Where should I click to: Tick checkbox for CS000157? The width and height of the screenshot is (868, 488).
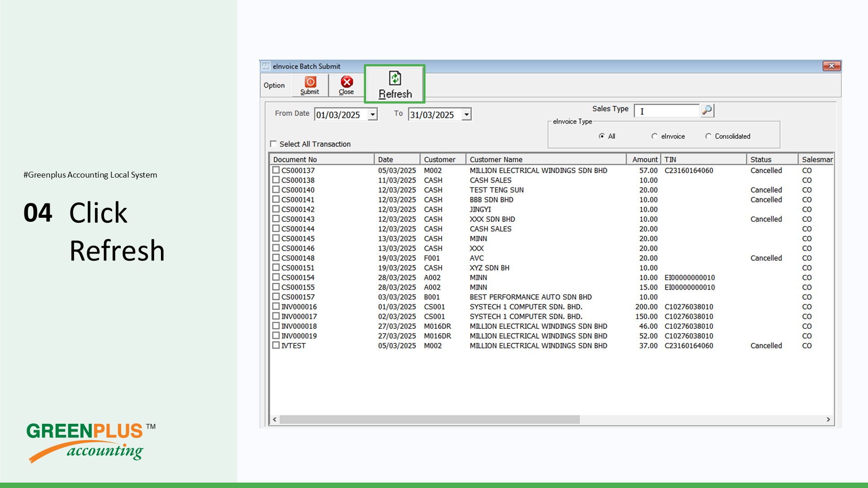276,296
